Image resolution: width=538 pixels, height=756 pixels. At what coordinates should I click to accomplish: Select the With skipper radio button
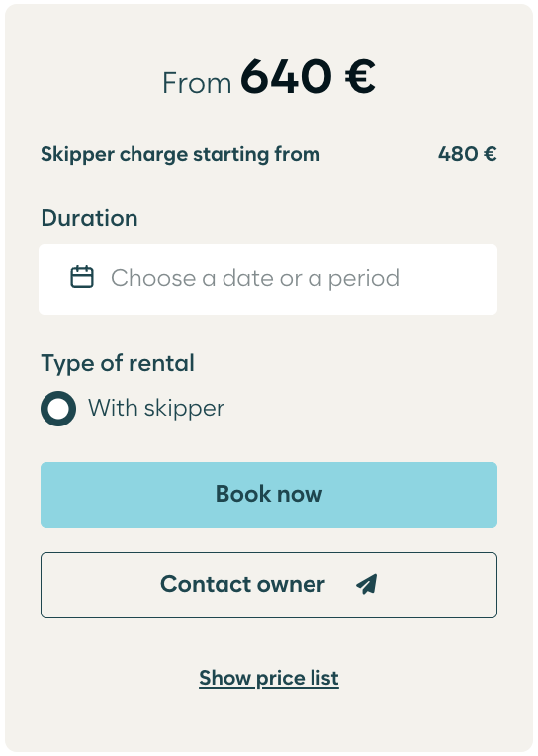pos(58,409)
